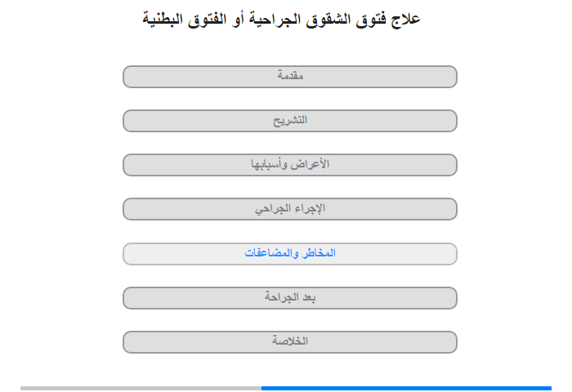Choose the Introduction (مقدمة) menu item
The width and height of the screenshot is (572, 392).
tap(290, 77)
